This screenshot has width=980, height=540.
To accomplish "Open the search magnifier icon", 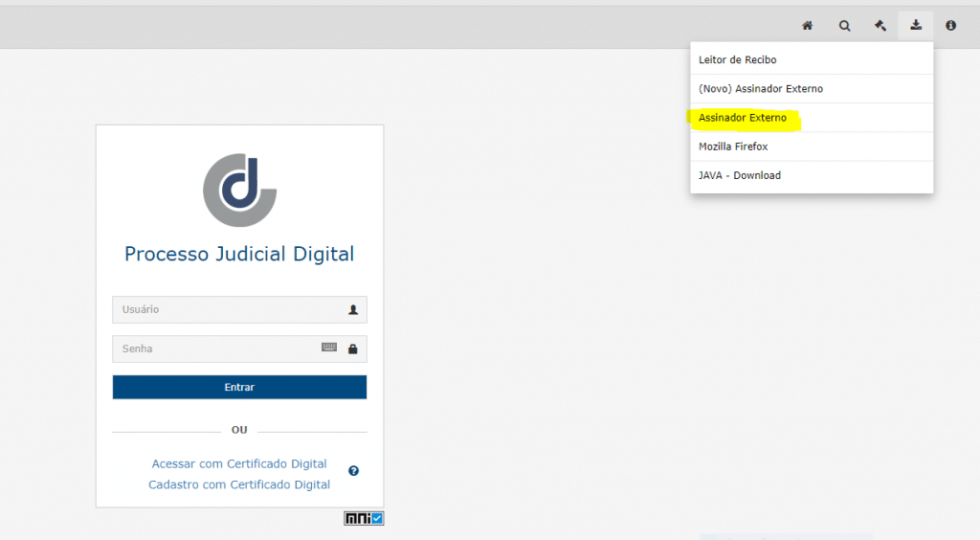I will tap(844, 26).
